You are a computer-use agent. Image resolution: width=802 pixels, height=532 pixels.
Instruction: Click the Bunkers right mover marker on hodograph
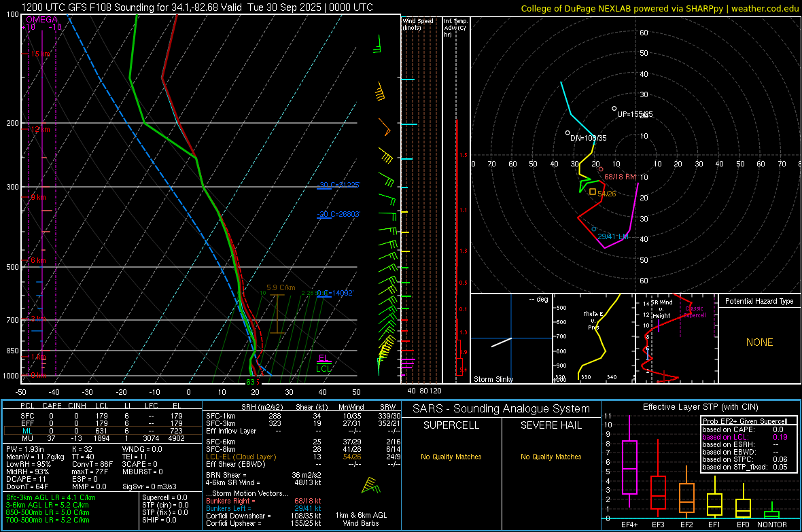coord(601,169)
